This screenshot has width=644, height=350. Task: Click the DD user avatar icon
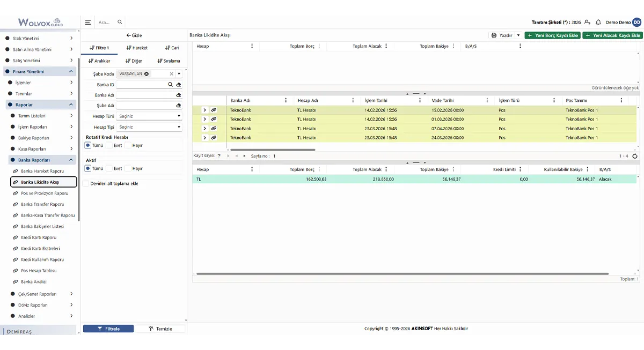636,23
